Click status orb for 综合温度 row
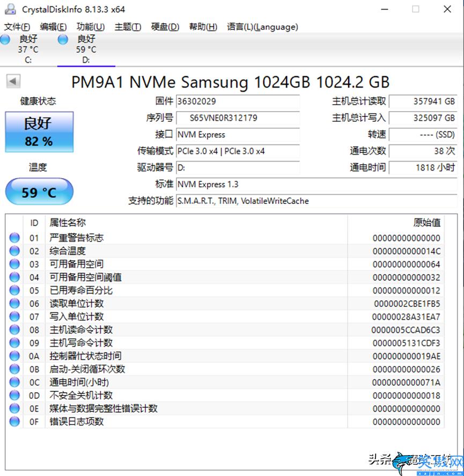This screenshot has height=476, width=464. pos(14,251)
